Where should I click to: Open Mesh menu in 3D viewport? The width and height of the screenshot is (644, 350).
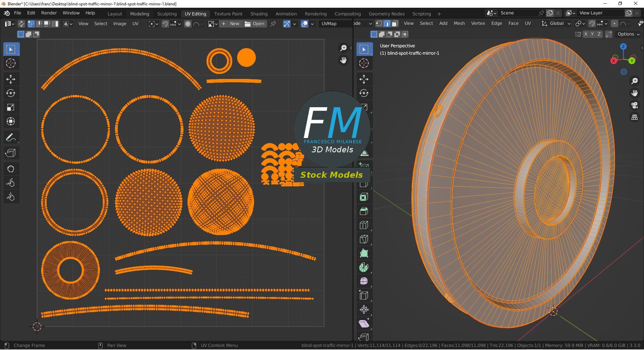click(459, 23)
